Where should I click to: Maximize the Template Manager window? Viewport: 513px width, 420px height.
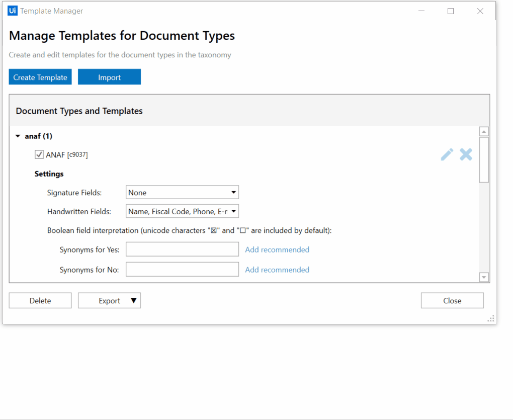[451, 11]
